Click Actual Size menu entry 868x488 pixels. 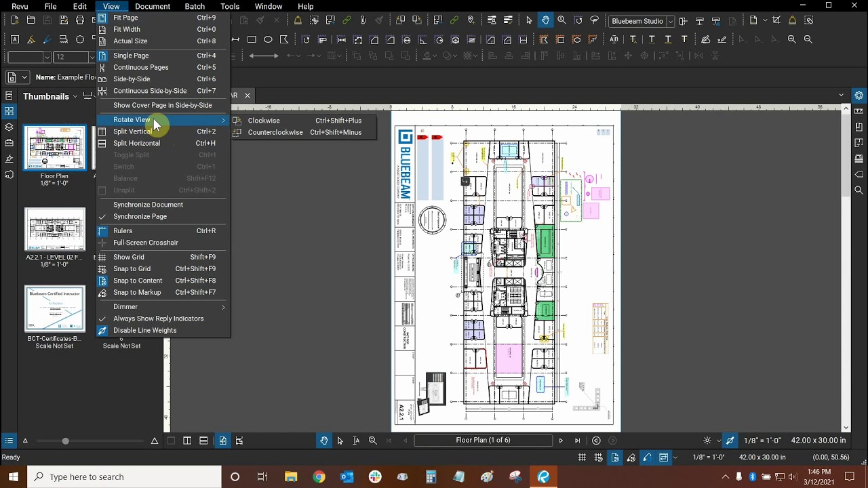(x=163, y=41)
